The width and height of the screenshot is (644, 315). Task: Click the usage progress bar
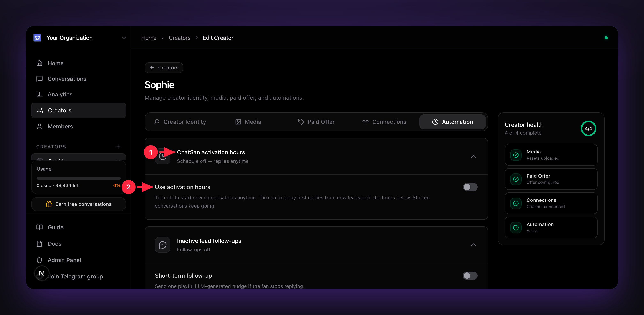point(78,178)
